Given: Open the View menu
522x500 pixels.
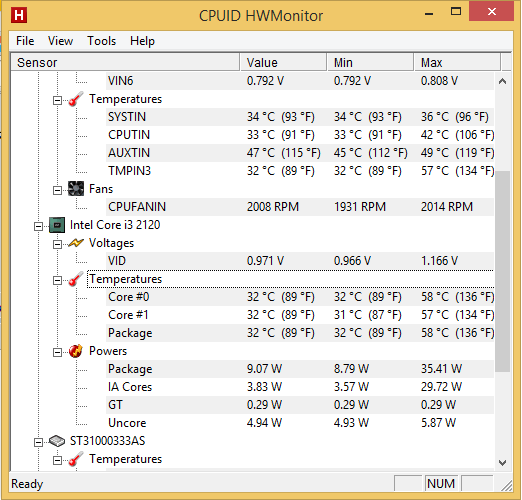Looking at the screenshot, I should pyautogui.click(x=60, y=41).
